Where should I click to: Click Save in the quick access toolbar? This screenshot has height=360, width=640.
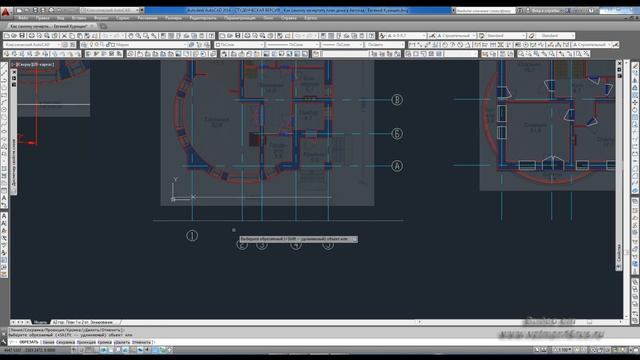(35, 10)
